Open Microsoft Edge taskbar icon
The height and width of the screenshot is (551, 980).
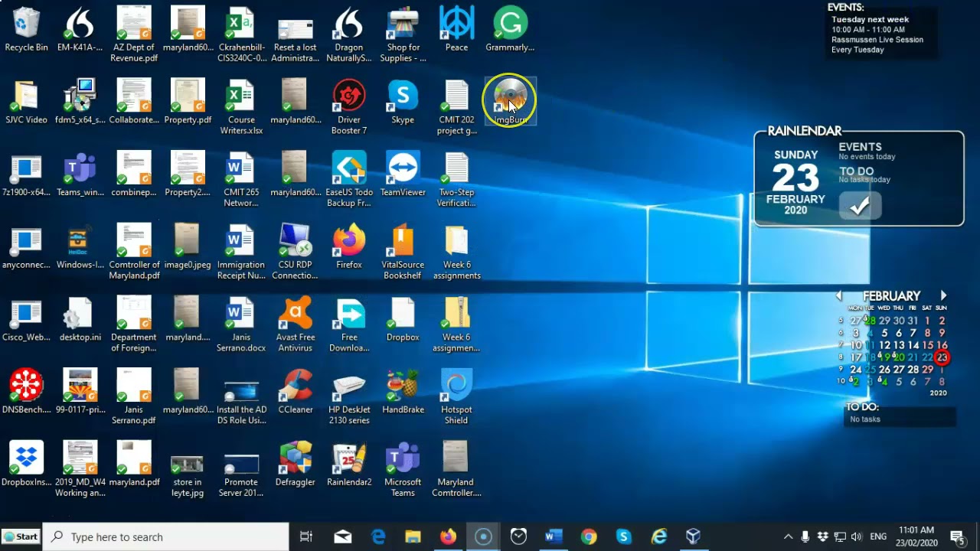(378, 536)
